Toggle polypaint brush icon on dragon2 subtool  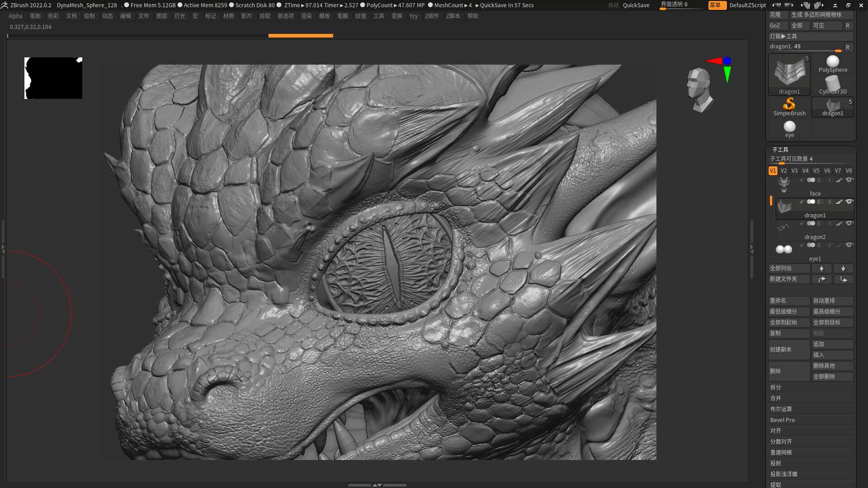click(x=839, y=224)
